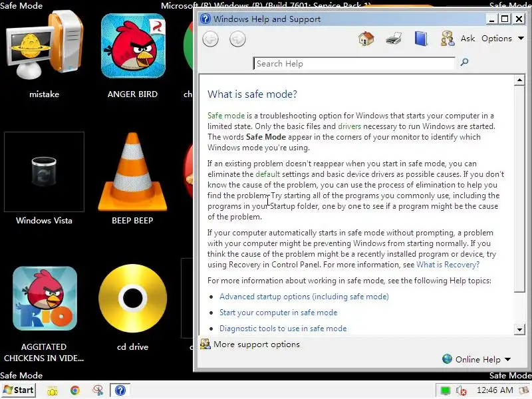
Task: Click the muted volume tray icon
Action: 462,391
